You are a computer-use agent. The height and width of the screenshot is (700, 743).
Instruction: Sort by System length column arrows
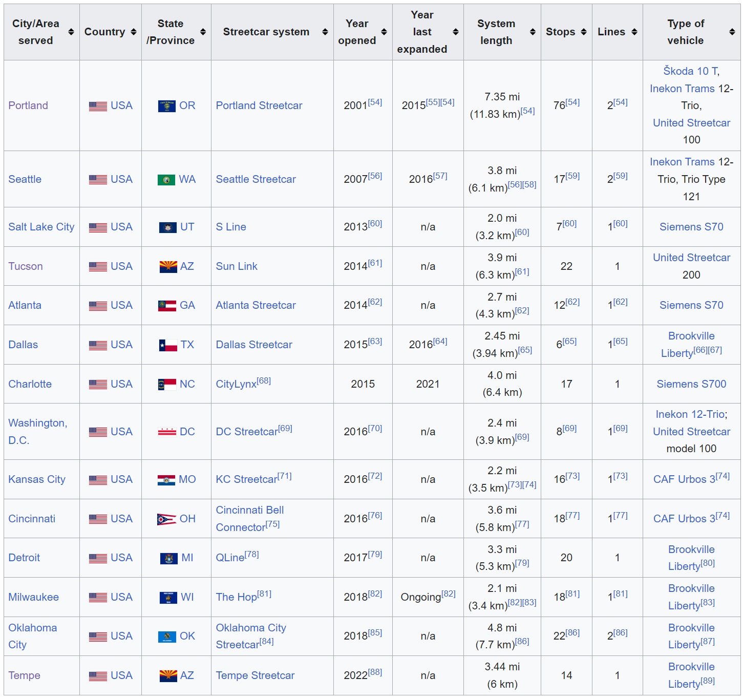point(533,32)
